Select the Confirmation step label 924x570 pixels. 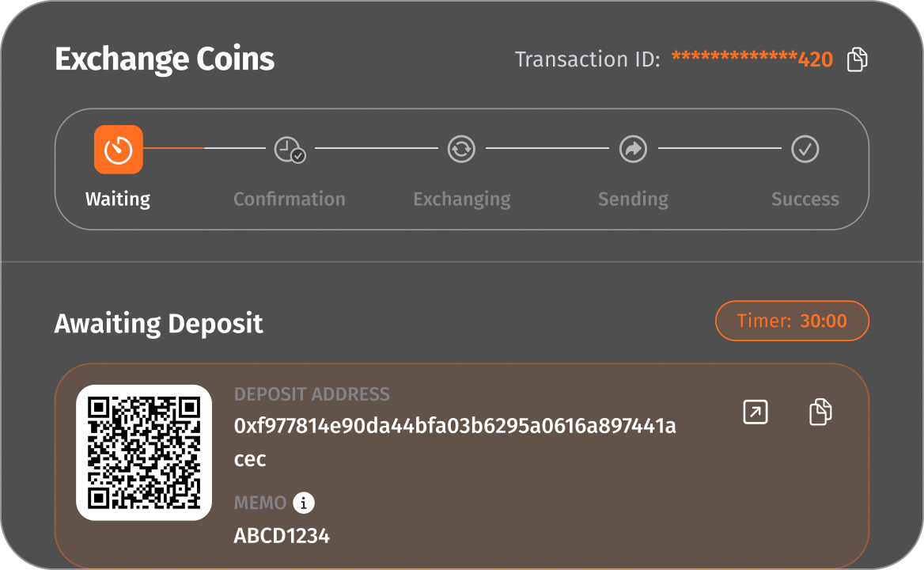tap(290, 199)
